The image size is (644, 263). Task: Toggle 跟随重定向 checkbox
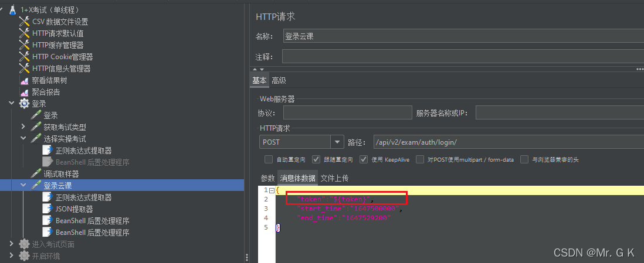(316, 159)
